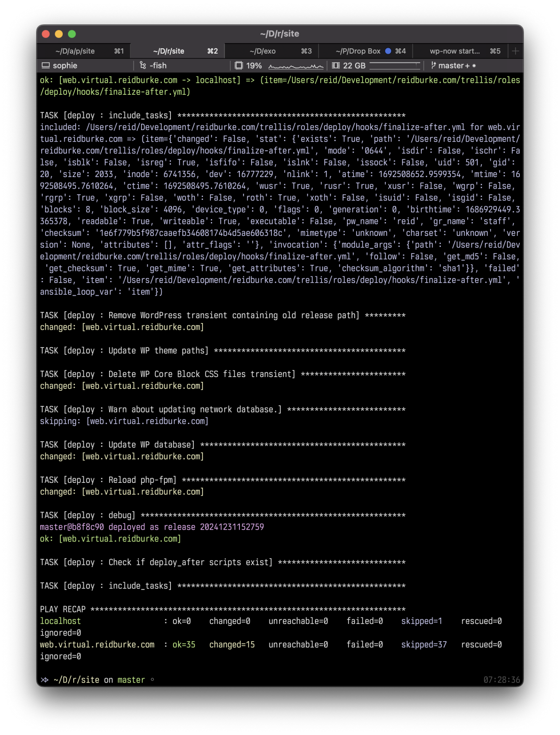Click the CPU icon next to 19%
Image resolution: width=560 pixels, height=735 pixels.
(x=238, y=65)
